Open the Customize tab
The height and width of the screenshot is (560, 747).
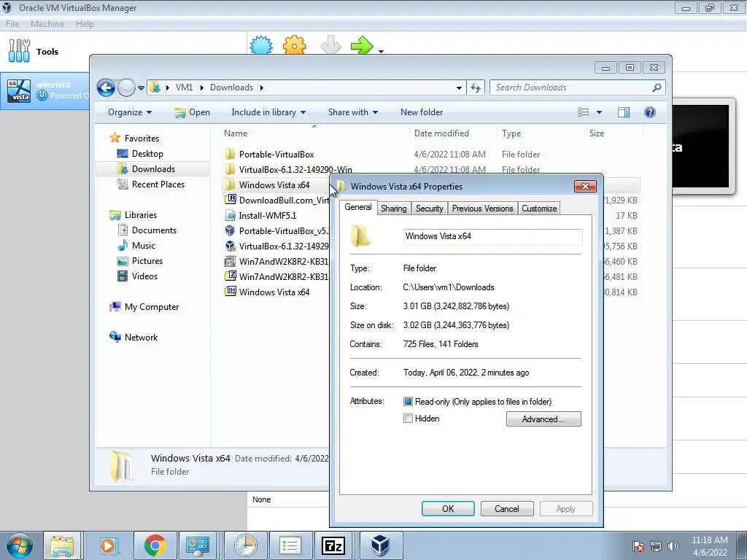[x=539, y=209]
